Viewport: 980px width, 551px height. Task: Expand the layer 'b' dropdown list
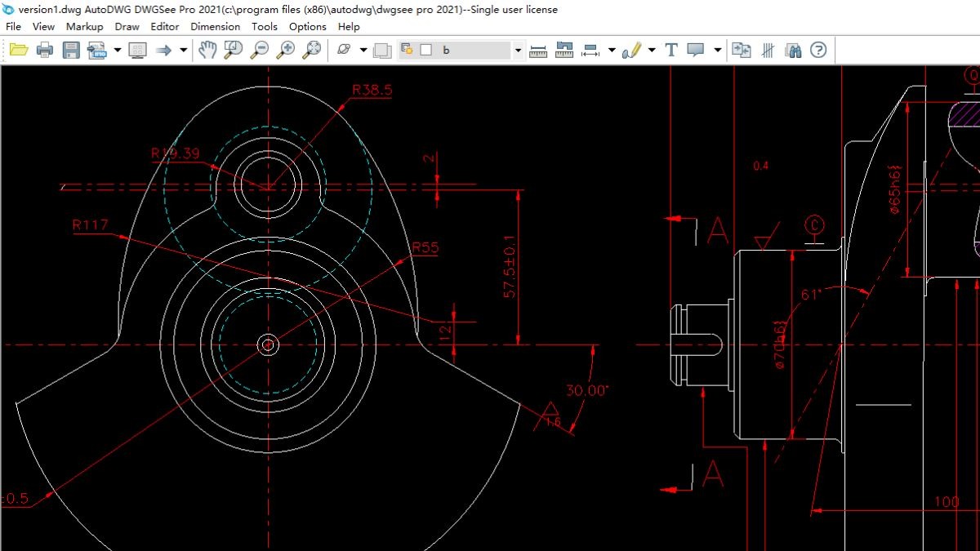pyautogui.click(x=518, y=50)
